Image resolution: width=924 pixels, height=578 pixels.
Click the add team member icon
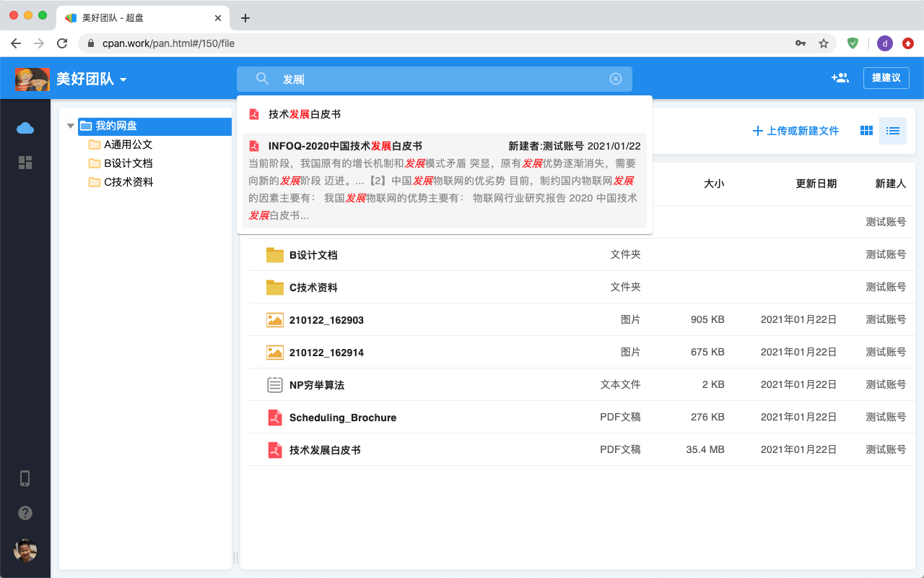click(840, 78)
